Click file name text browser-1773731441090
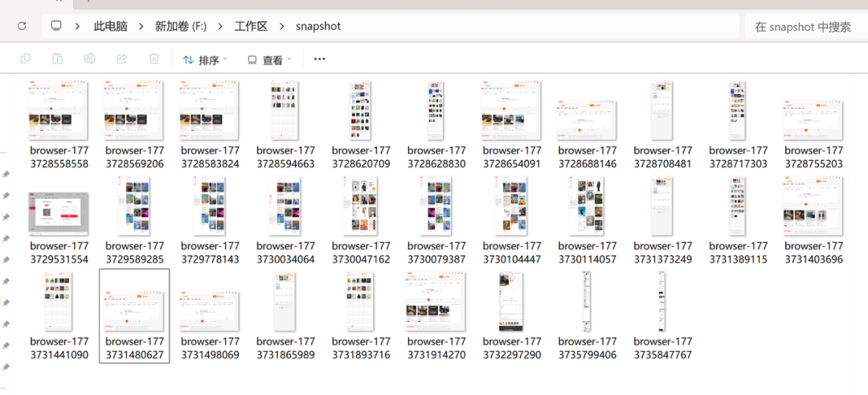 (59, 348)
